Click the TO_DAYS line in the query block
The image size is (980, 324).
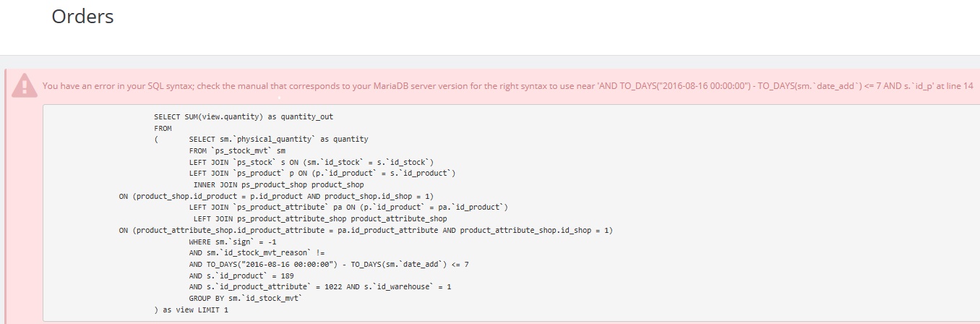point(329,264)
